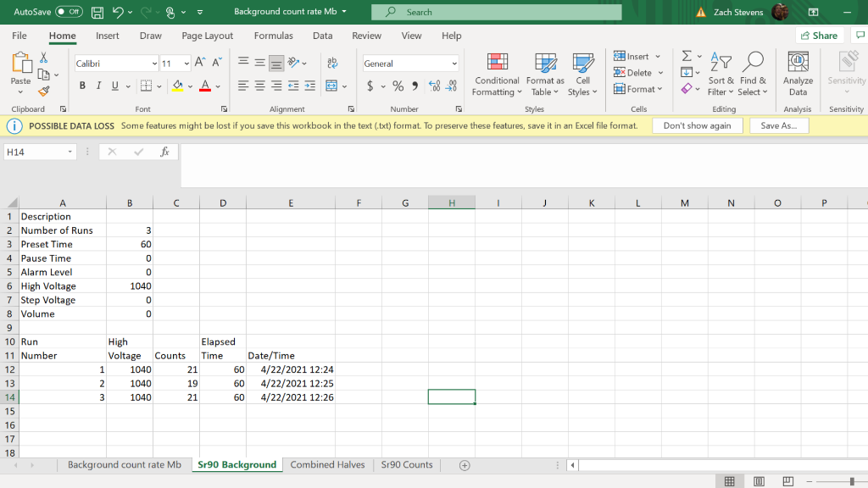Switch to the Combined Halves sheet tab
868x488 pixels.
327,464
